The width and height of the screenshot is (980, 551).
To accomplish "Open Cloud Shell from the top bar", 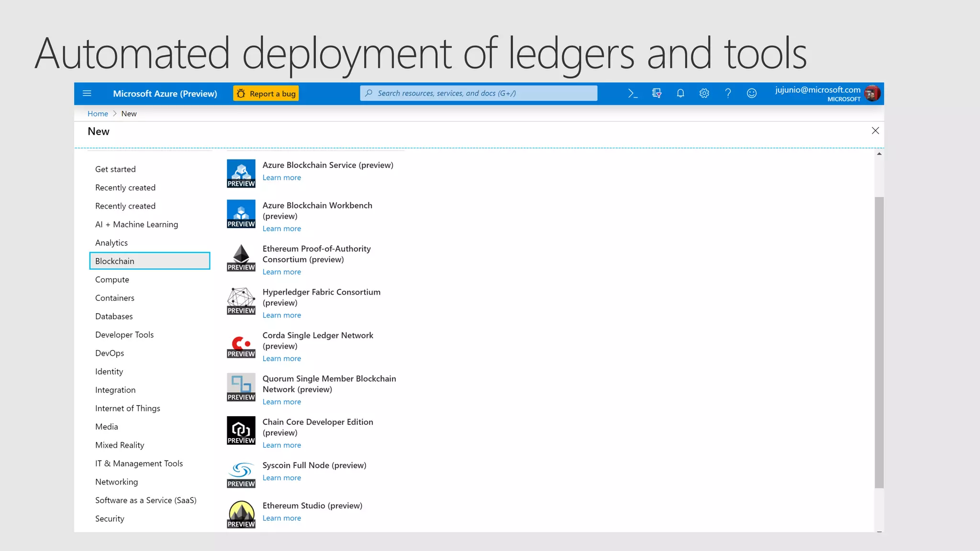I will pos(633,93).
